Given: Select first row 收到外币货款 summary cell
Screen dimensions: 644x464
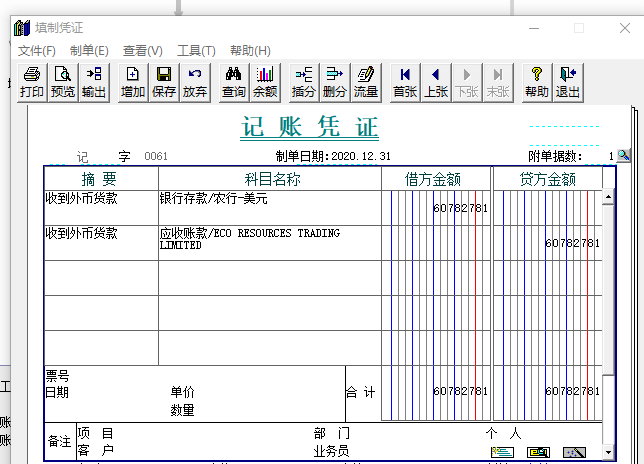Looking at the screenshot, I should click(101, 207).
